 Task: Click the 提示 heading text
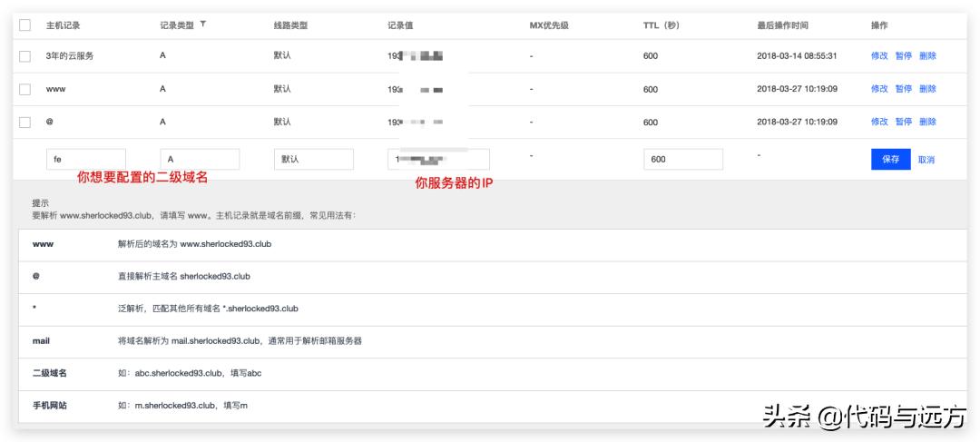click(x=40, y=203)
